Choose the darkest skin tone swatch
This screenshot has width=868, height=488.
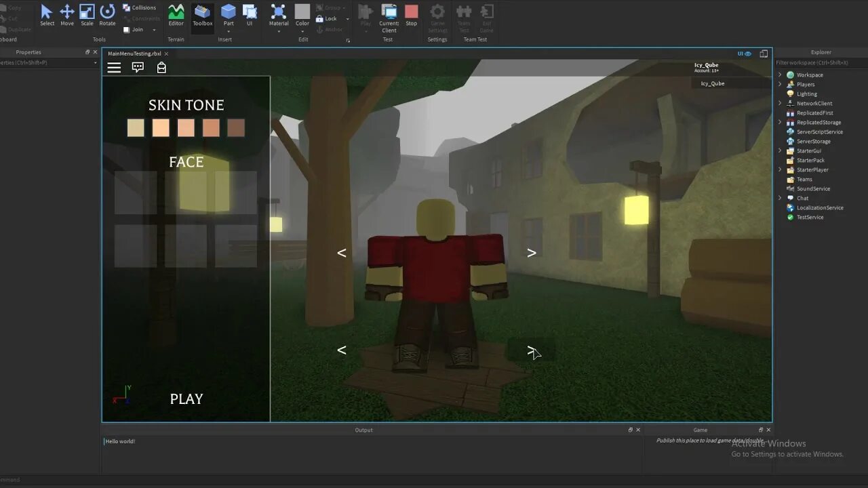pos(236,128)
